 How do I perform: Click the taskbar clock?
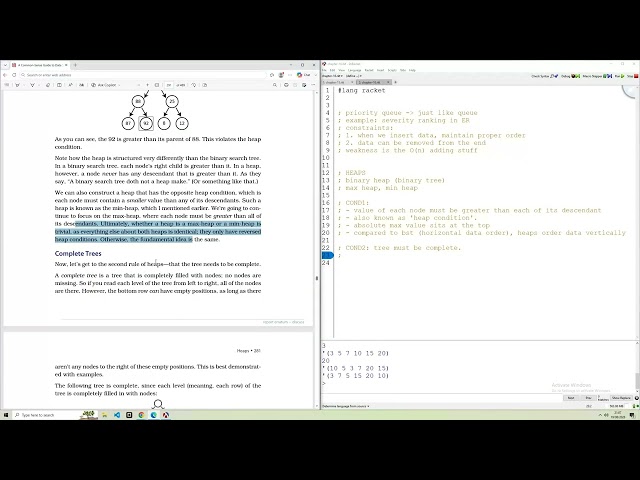(619, 415)
